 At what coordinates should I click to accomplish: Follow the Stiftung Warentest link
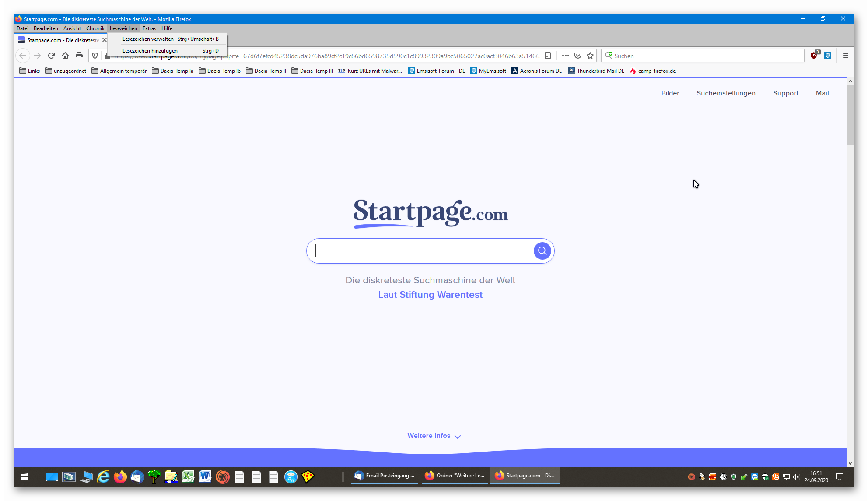pos(441,295)
